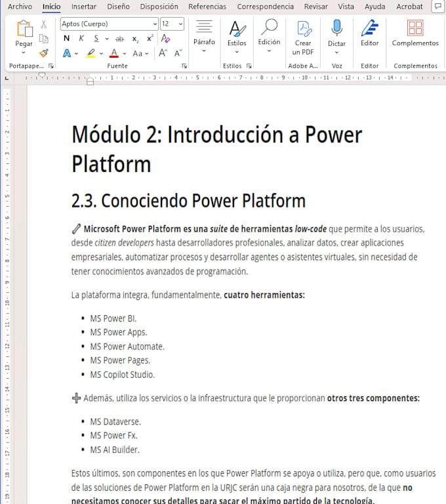The width and height of the screenshot is (446, 504).
Task: Clear all formatting icon
Action: 165,39
